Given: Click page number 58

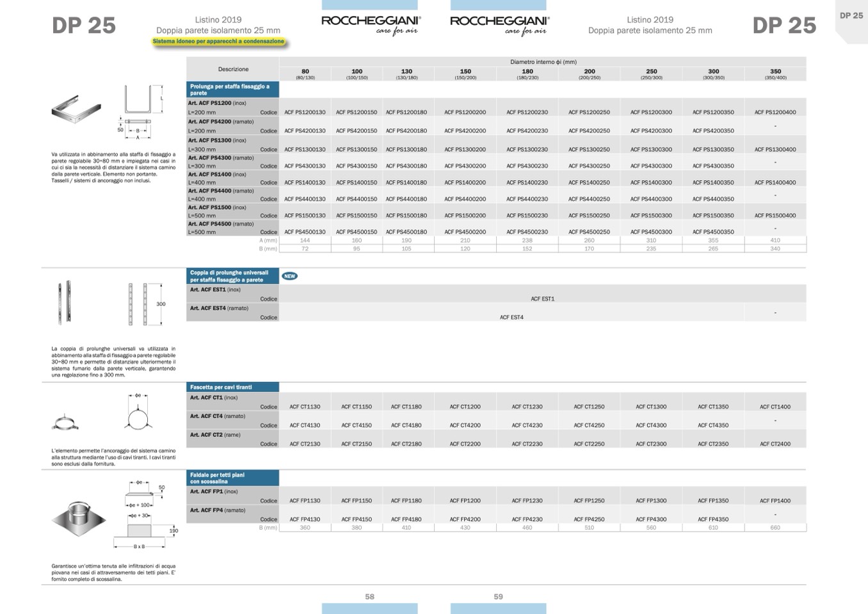Looking at the screenshot, I should click(369, 597).
